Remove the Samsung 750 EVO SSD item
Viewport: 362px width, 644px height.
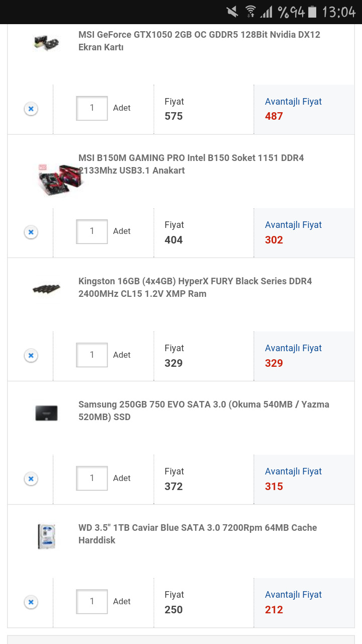click(x=31, y=478)
